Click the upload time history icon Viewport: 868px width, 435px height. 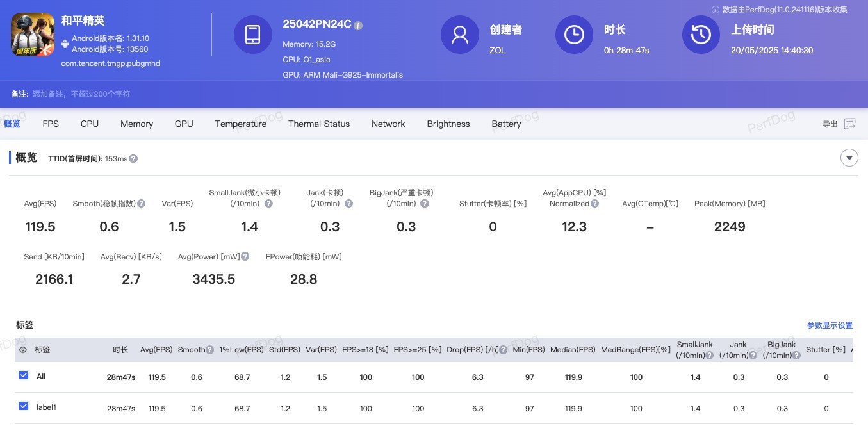click(700, 35)
